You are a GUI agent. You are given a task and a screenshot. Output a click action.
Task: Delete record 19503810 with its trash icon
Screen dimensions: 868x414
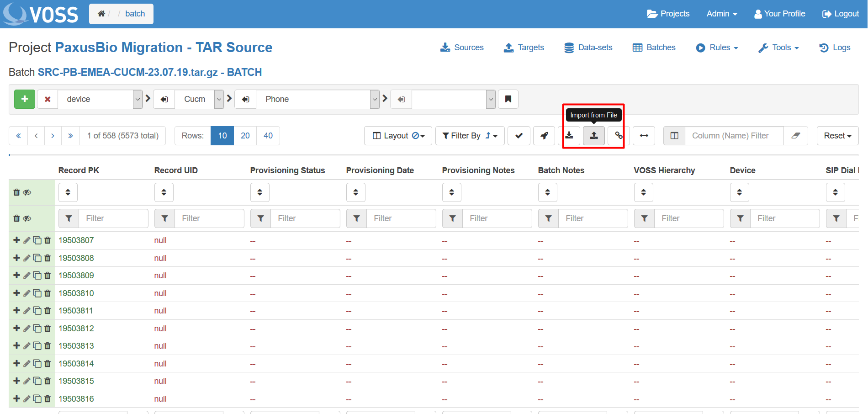pos(48,293)
